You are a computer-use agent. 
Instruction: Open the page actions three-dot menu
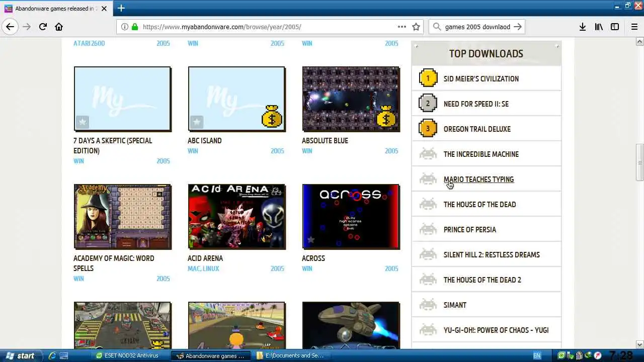tap(402, 27)
